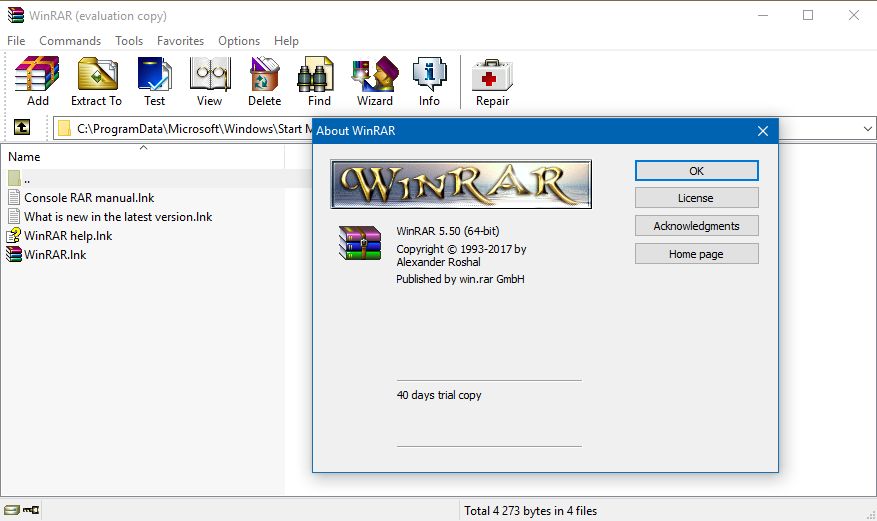Open the Tools menu

[129, 41]
